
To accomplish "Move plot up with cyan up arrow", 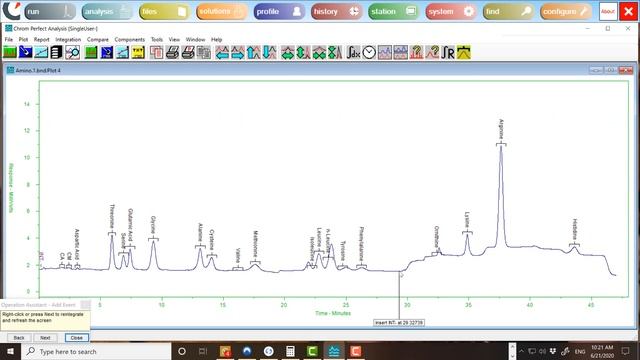I will pos(253,53).
